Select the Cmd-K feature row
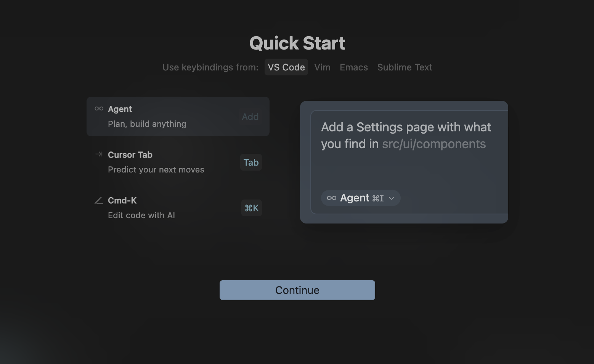The image size is (594, 364). [178, 208]
